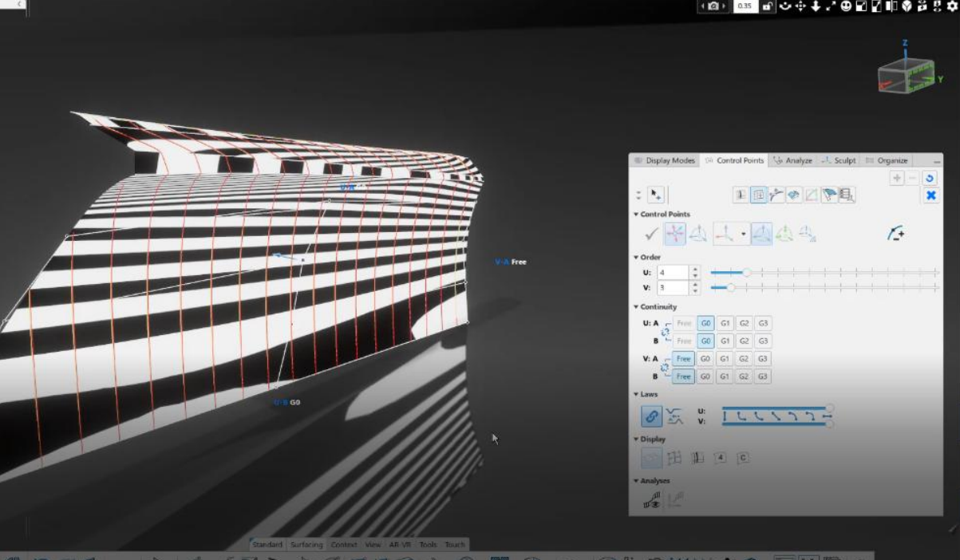Switch to the Analyze tab
The height and width of the screenshot is (560, 960).
coord(798,160)
